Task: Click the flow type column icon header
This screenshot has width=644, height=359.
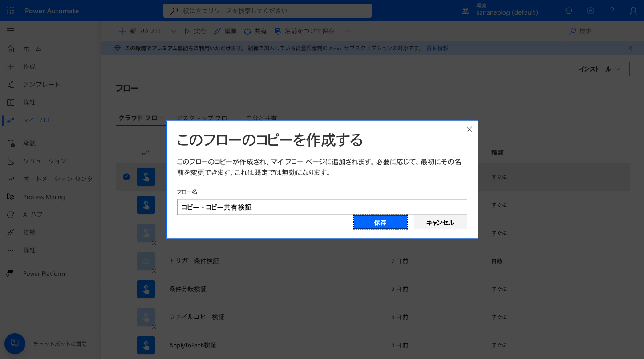Action: coord(146,153)
